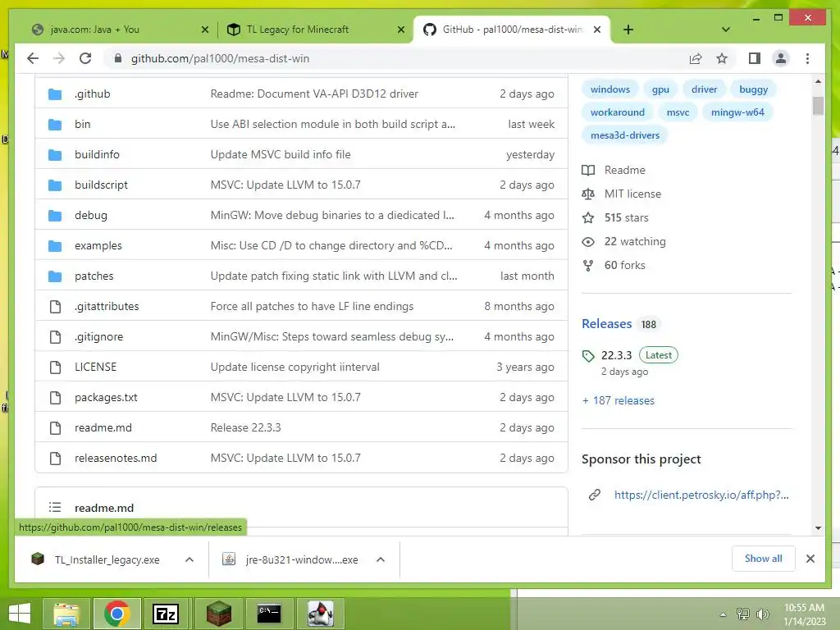Open readme.md in the file list
Image resolution: width=840 pixels, height=630 pixels.
(x=103, y=427)
